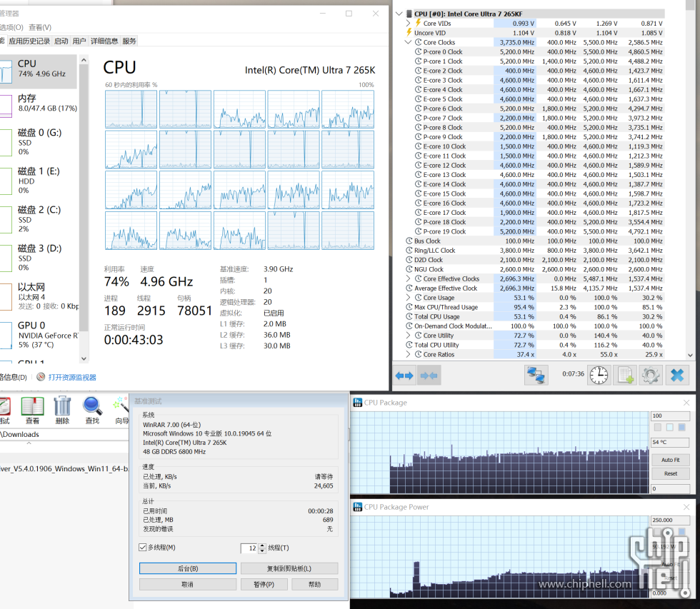The height and width of the screenshot is (609, 700).
Task: Click the 查看 book icon in WinRAR toolbar
Action: click(x=32, y=411)
